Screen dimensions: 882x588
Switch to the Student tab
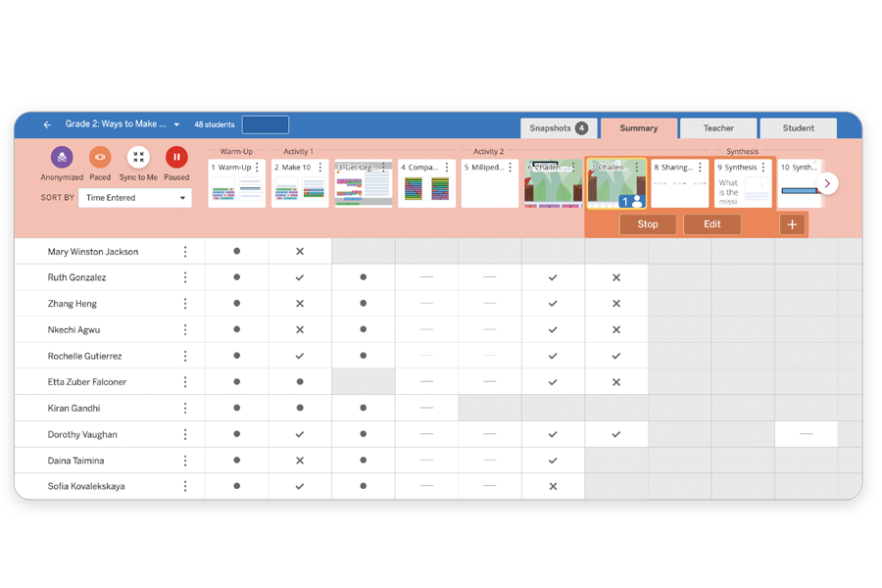[x=798, y=128]
